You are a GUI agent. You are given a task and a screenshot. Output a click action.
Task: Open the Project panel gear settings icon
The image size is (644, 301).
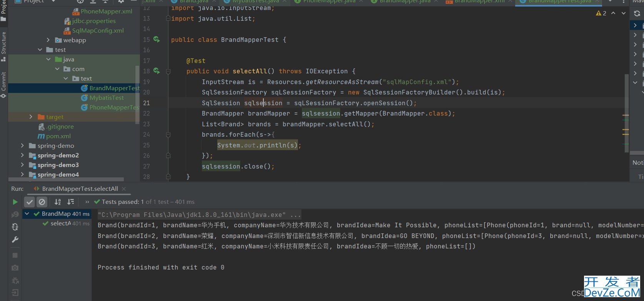[x=121, y=2]
